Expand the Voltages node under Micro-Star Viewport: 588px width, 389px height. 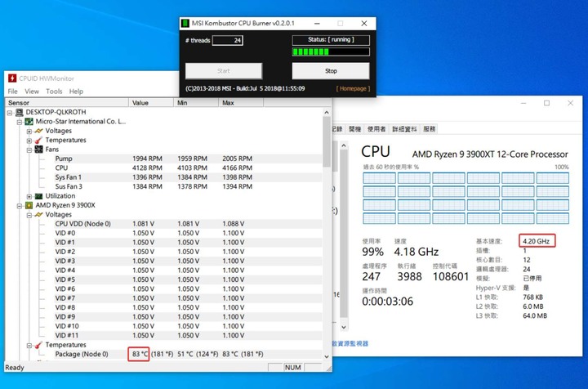[29, 132]
